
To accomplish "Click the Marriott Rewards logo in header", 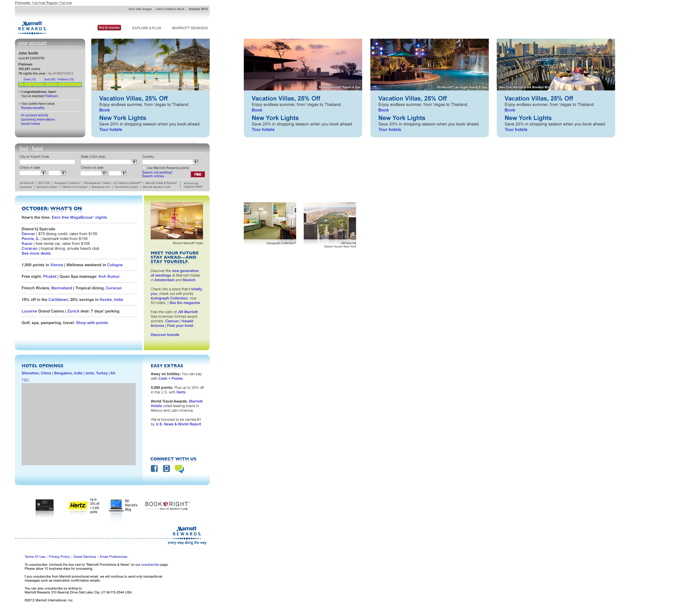I will [x=32, y=27].
